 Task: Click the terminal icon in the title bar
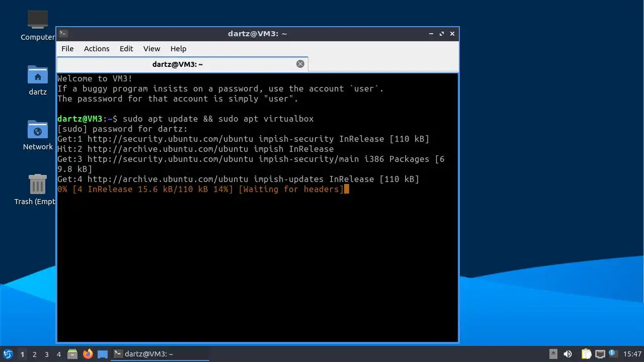63,34
